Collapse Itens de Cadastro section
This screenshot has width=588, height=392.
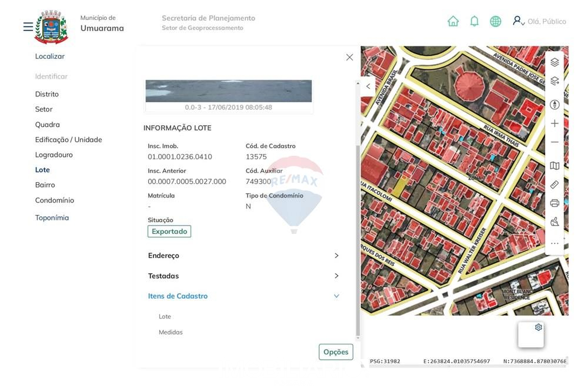[336, 296]
